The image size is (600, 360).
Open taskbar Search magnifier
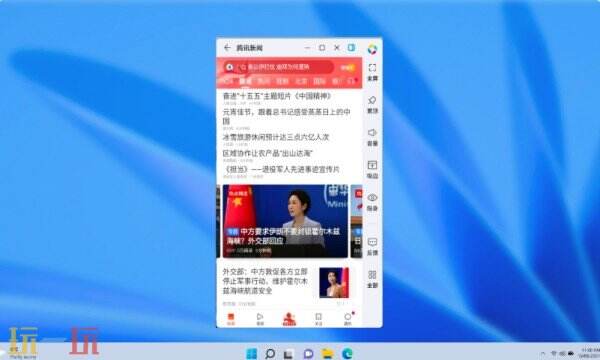[270, 353]
